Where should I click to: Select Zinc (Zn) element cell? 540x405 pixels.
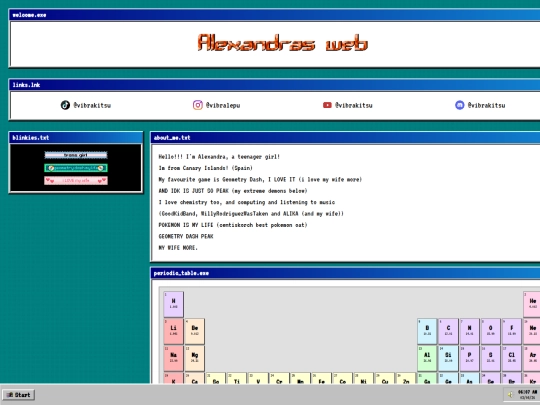406,378
